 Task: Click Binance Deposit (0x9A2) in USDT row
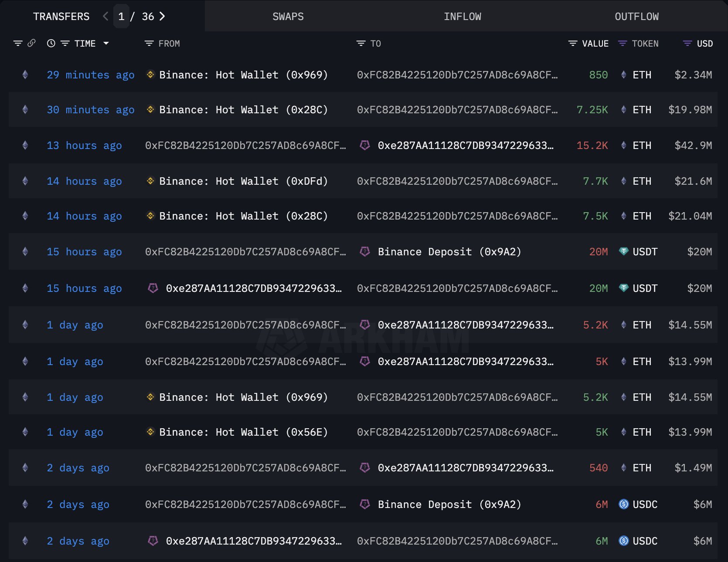[x=449, y=252]
